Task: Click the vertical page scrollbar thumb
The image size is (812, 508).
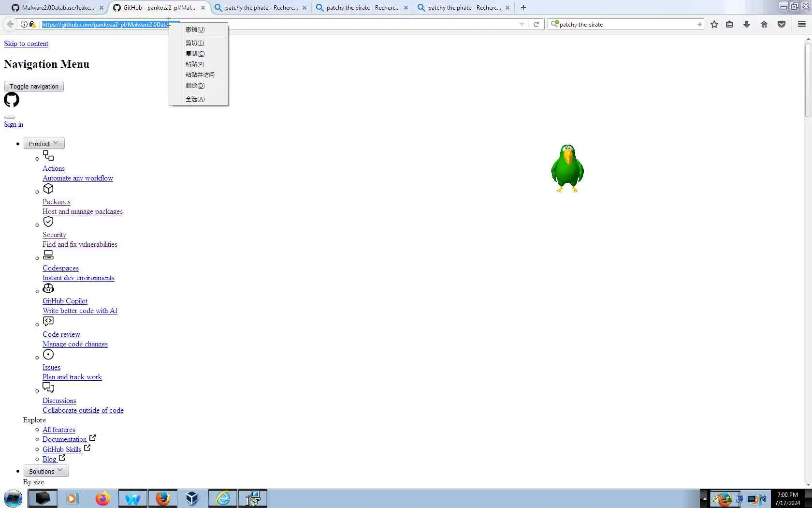Action: pos(808,80)
